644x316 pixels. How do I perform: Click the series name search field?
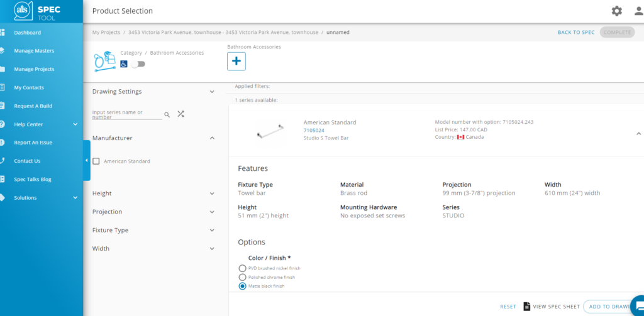pyautogui.click(x=127, y=114)
